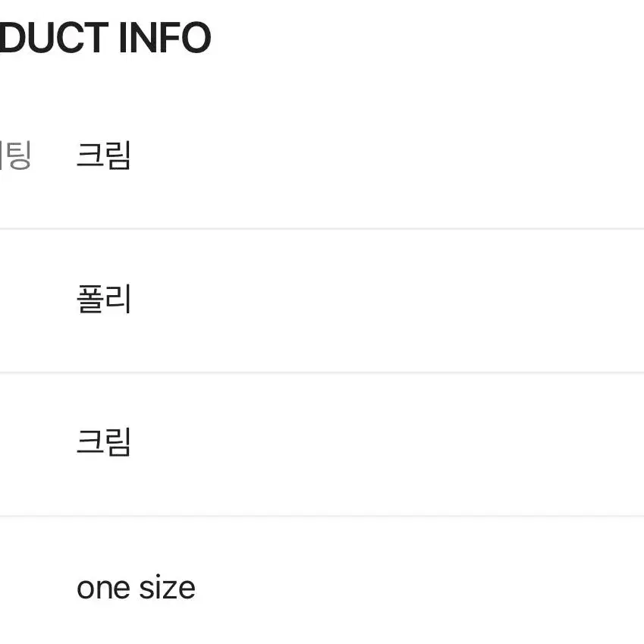Click the 폴리 material value
Screen dimensions: 644x644
coord(104,299)
